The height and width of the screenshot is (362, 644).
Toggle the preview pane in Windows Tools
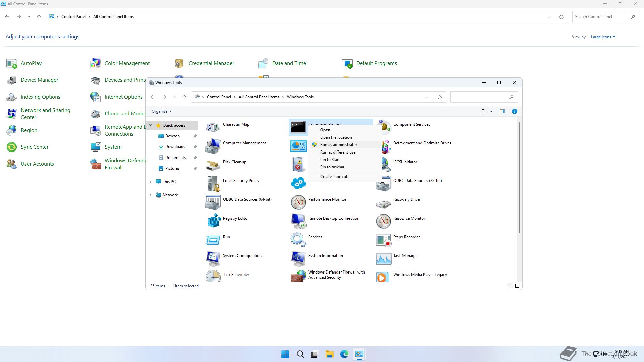502,111
